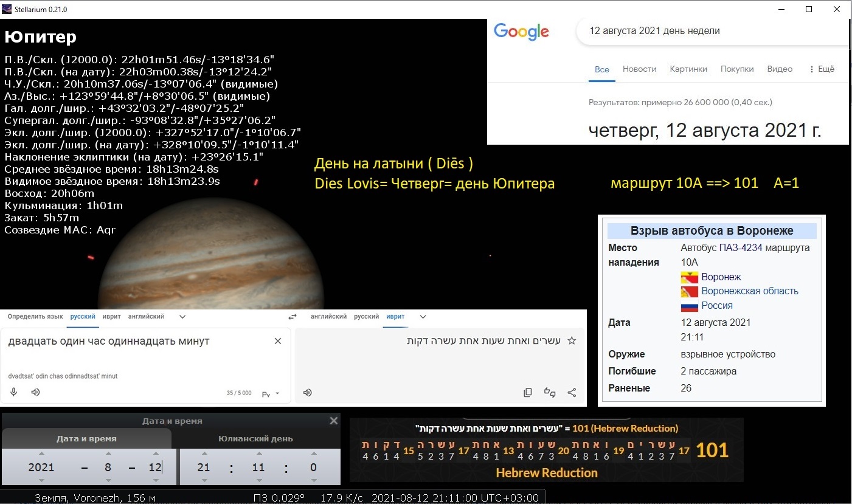Increase the seconds 0 with up arrow
The height and width of the screenshot is (504, 852).
point(314,453)
